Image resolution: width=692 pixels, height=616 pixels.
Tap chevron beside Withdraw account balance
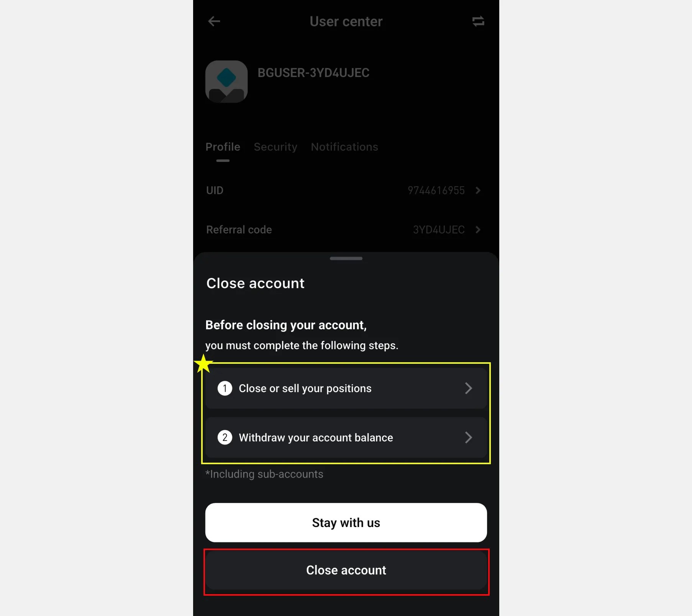(x=468, y=437)
